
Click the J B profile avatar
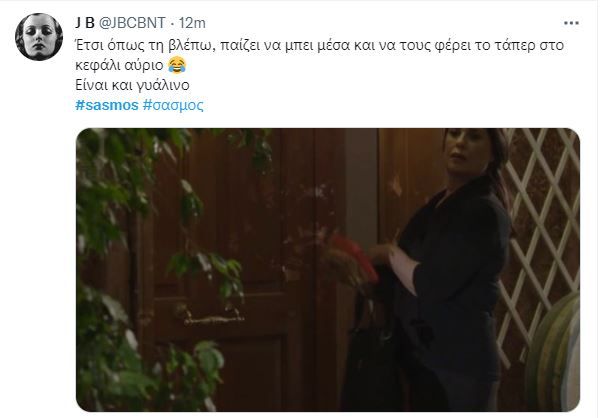(x=39, y=37)
